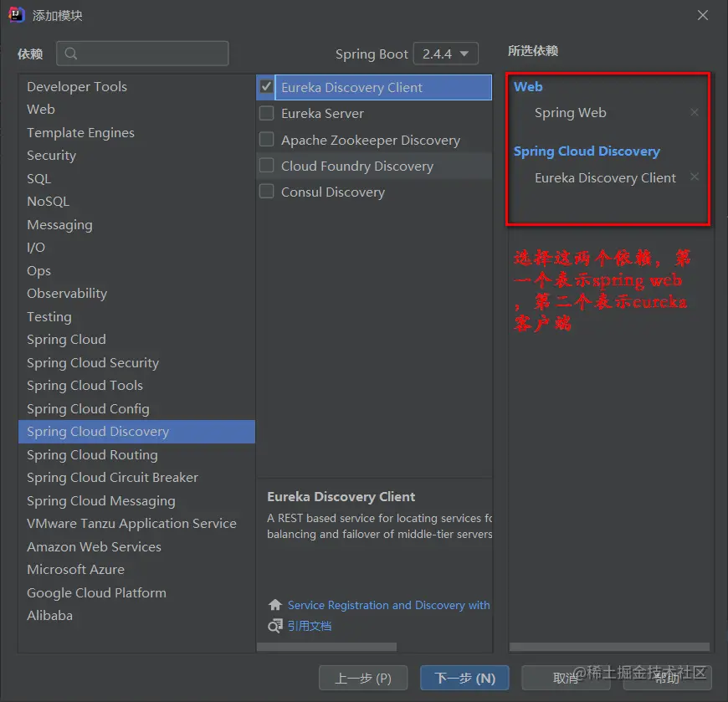Remove Spring Web from selected dependencies

(x=694, y=112)
